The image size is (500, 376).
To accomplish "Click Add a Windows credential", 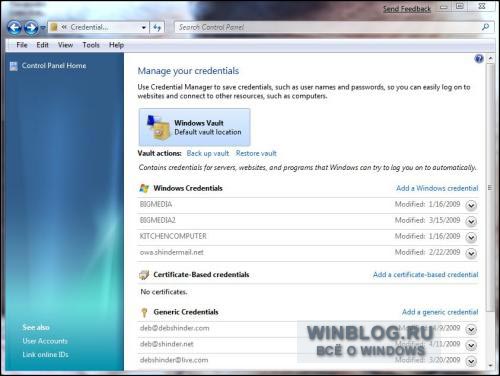I will point(437,188).
